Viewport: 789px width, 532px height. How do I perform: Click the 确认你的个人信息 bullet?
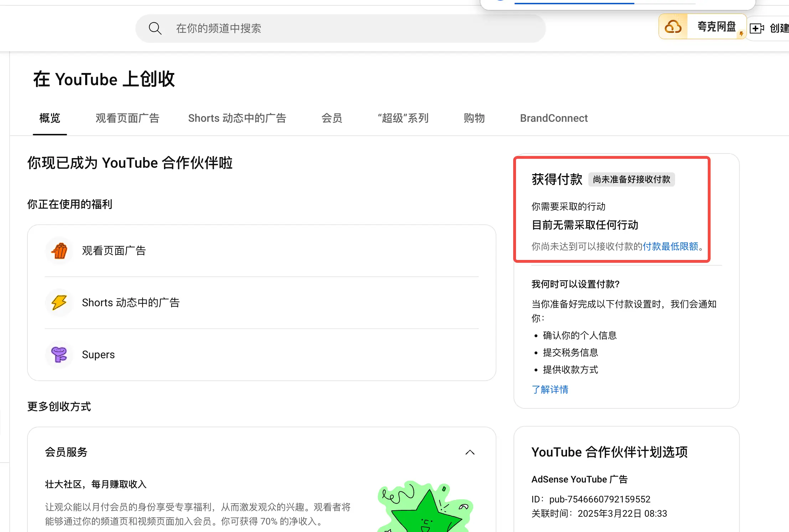pyautogui.click(x=580, y=335)
